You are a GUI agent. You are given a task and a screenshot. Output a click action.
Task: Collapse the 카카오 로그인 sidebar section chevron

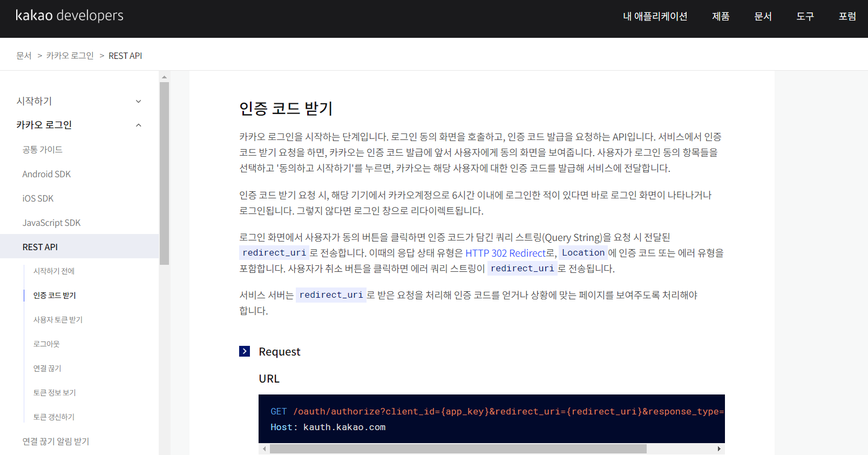(x=138, y=125)
